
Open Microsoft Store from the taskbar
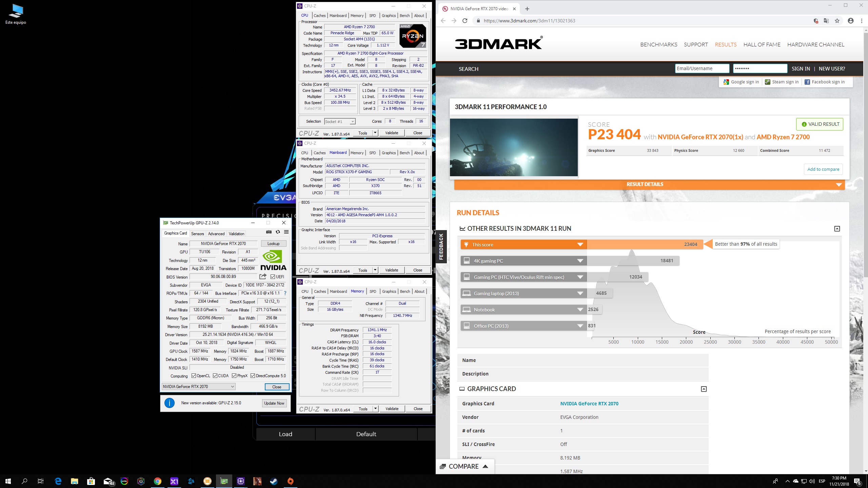tap(91, 481)
